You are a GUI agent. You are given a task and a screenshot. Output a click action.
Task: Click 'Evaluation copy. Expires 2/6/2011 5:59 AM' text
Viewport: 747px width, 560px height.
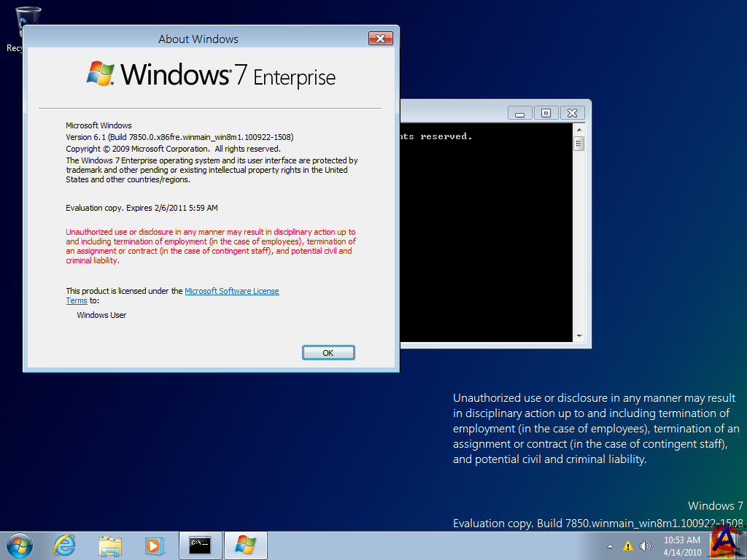(x=142, y=208)
